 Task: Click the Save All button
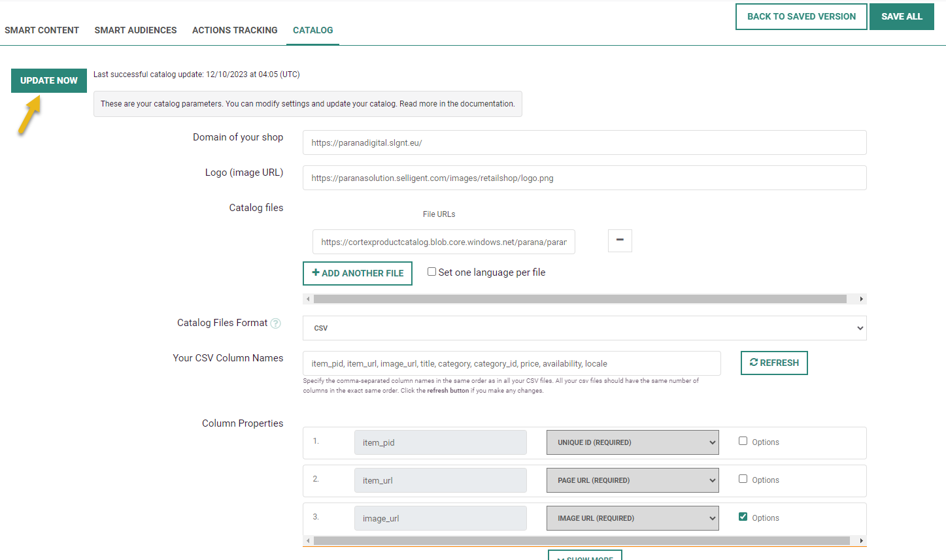tap(901, 17)
